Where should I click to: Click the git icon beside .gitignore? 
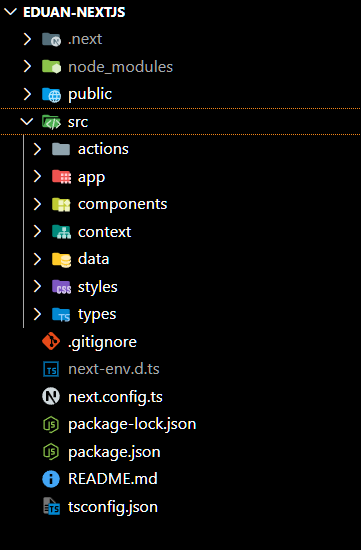tap(51, 341)
